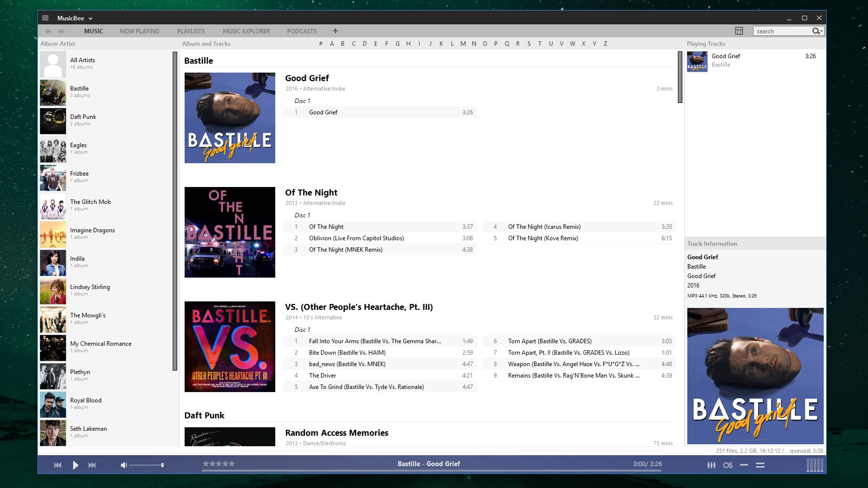Image resolution: width=868 pixels, height=488 pixels.
Task: Add a new tab with plus icon
Action: coord(335,31)
